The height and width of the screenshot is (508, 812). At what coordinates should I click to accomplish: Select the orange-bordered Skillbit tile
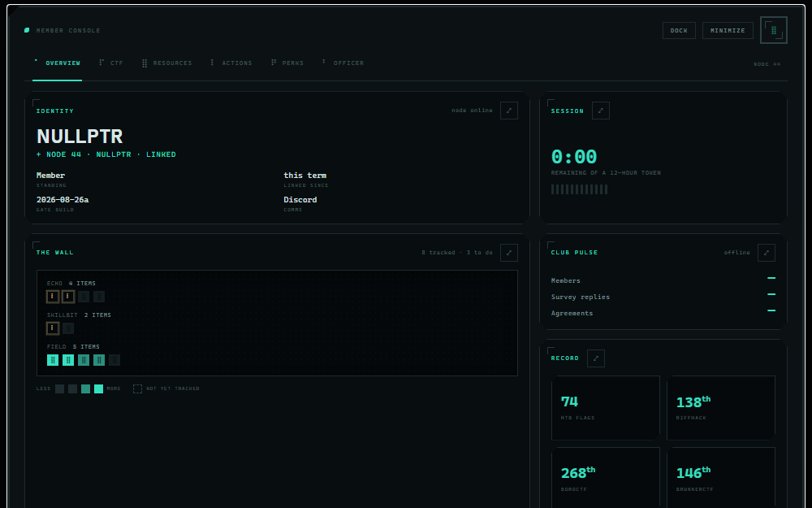click(x=52, y=328)
